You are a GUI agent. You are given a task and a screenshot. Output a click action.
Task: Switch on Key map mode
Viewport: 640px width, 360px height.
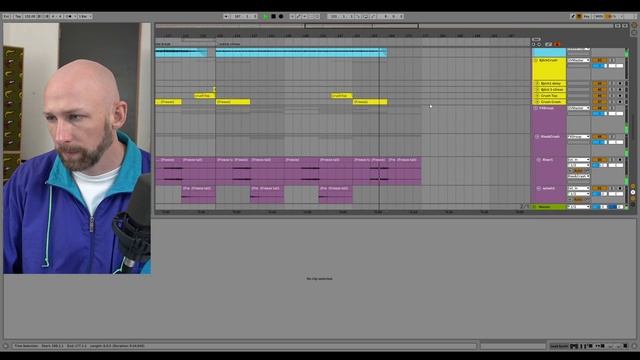tap(587, 16)
